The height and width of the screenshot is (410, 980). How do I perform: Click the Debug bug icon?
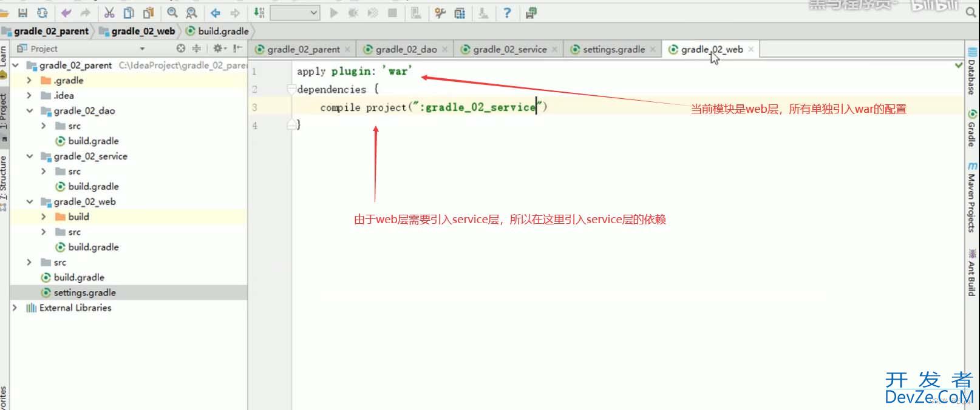(x=353, y=13)
